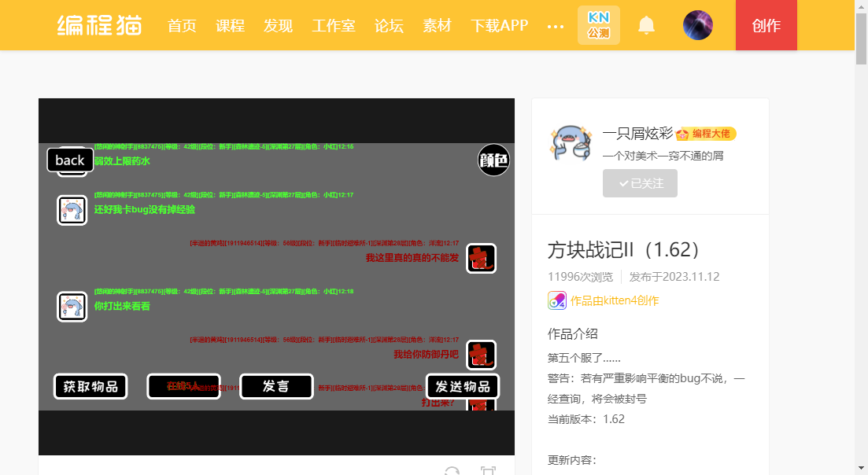Open the KN 公测 badge
Screen dimensions: 868x475
[598, 25]
